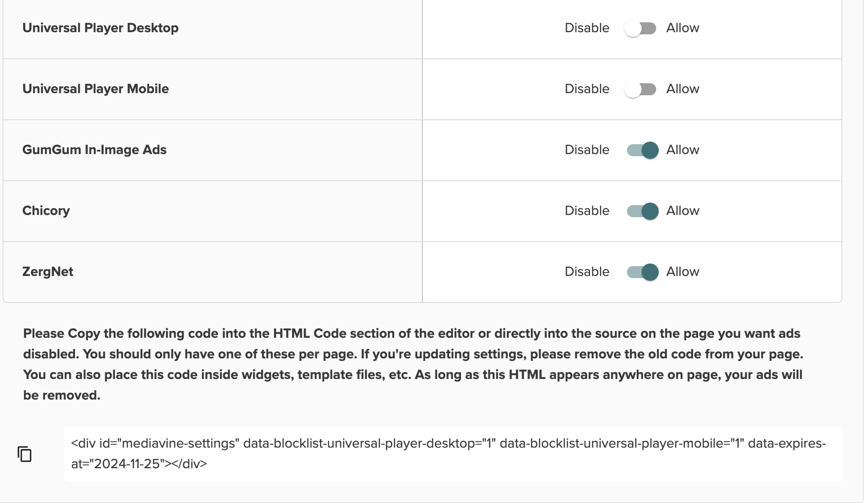
Task: Click the ZergNet row label
Action: pos(48,272)
